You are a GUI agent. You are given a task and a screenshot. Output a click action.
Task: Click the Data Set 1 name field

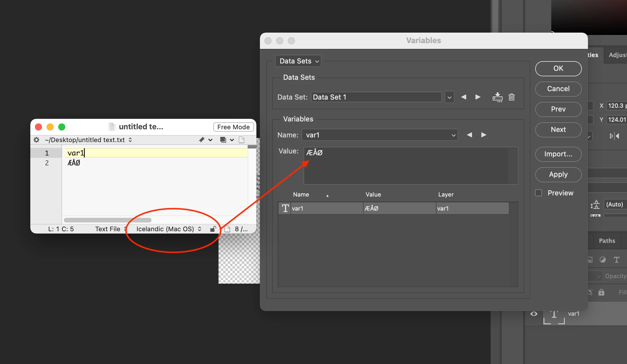(x=376, y=97)
